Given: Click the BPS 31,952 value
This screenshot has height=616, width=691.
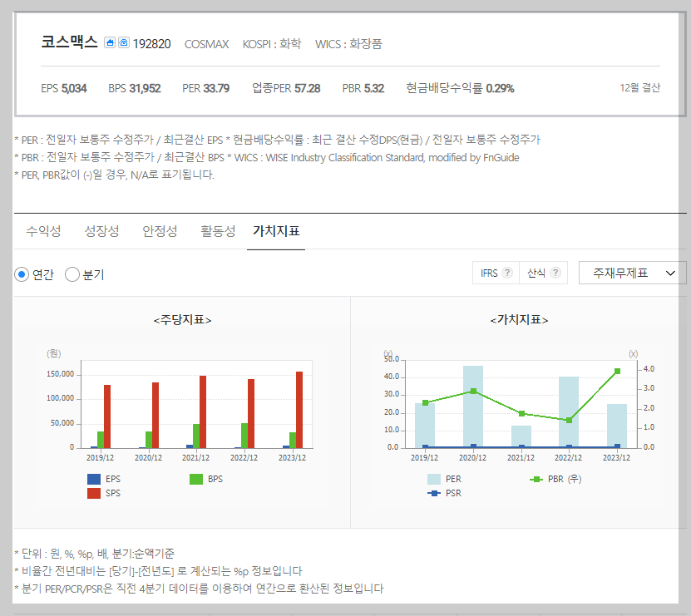Looking at the screenshot, I should pyautogui.click(x=145, y=88).
